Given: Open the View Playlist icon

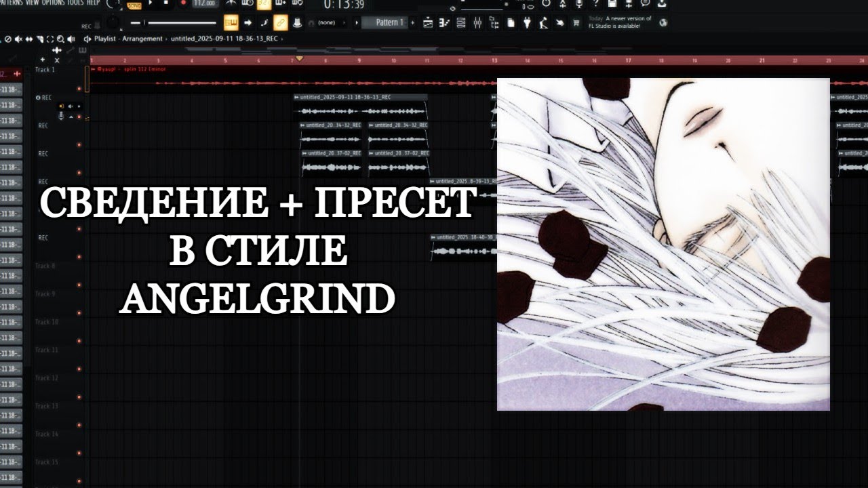Looking at the screenshot, I should tap(428, 23).
